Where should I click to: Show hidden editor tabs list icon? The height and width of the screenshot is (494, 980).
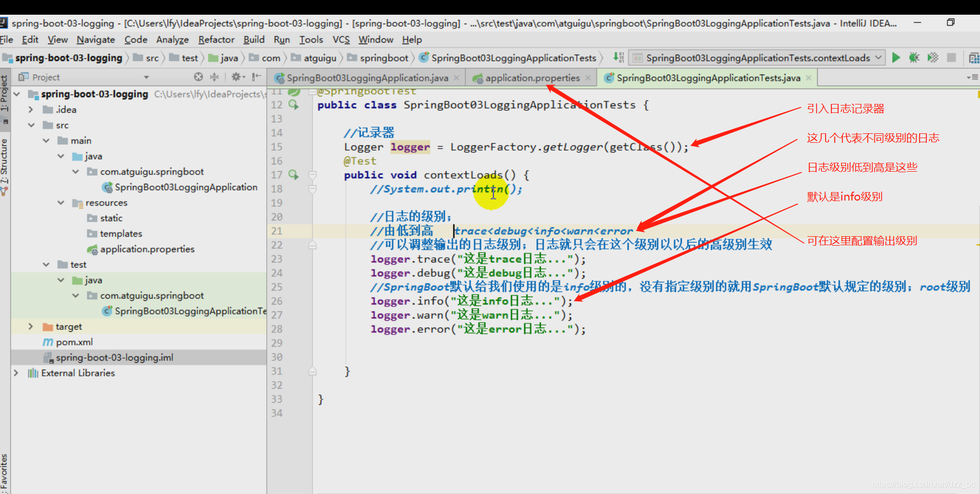(x=972, y=77)
